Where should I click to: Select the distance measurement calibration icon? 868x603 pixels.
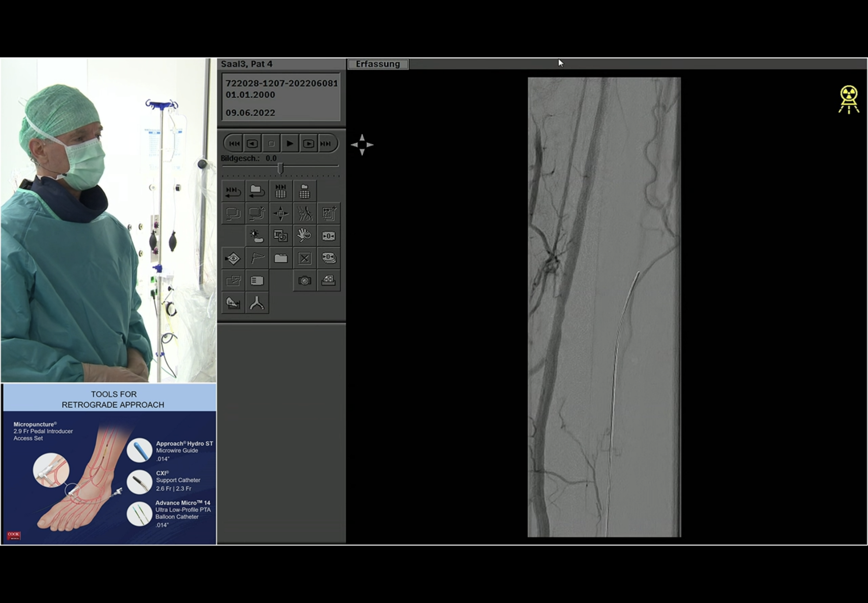pyautogui.click(x=233, y=303)
